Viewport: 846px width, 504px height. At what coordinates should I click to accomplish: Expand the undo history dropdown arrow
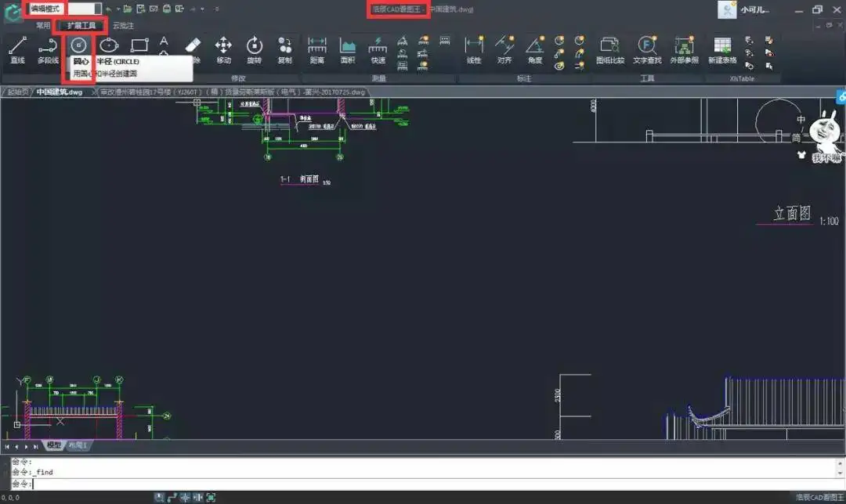click(x=117, y=9)
